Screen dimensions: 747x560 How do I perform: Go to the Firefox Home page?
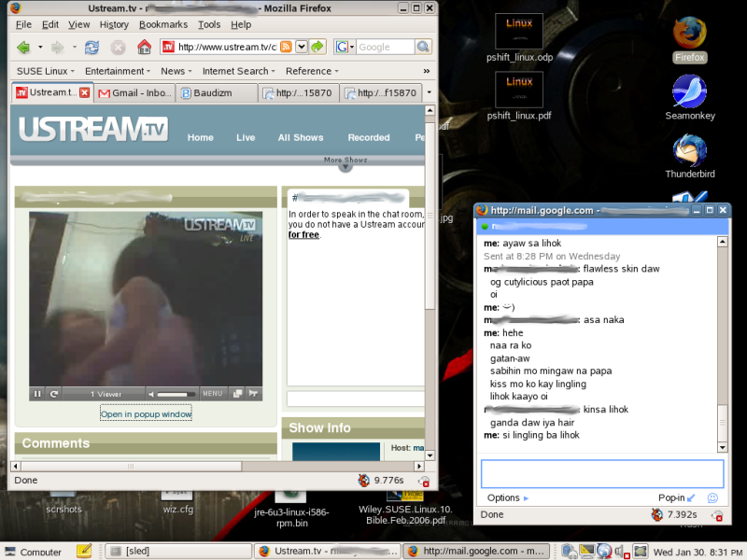coord(144,47)
